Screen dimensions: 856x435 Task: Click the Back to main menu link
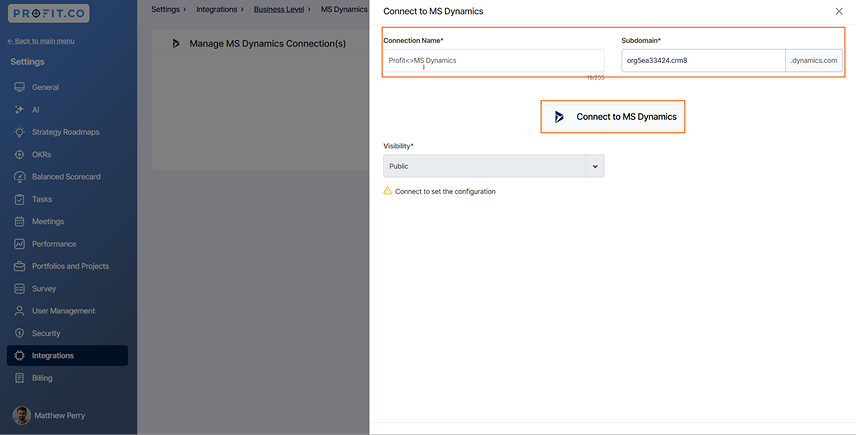click(x=41, y=41)
